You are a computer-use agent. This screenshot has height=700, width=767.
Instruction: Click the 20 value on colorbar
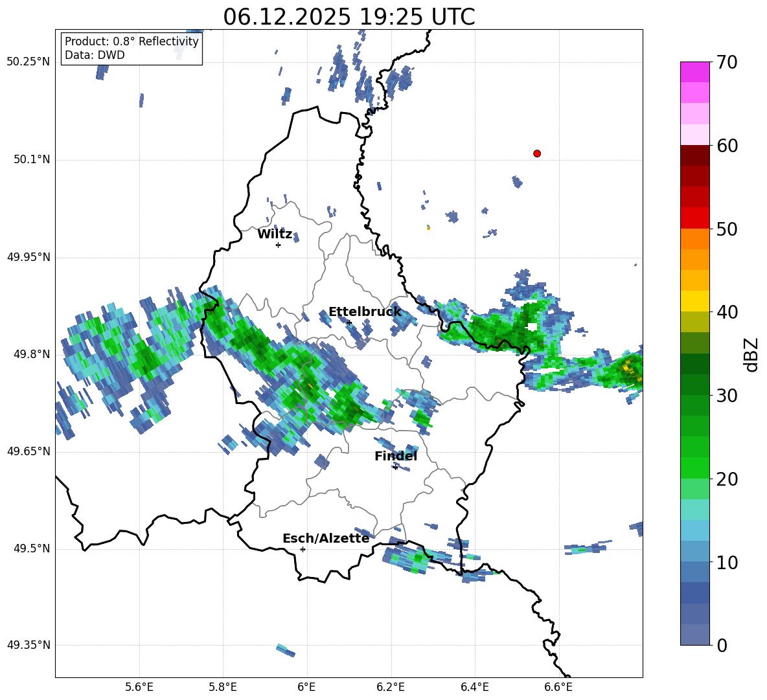727,479
